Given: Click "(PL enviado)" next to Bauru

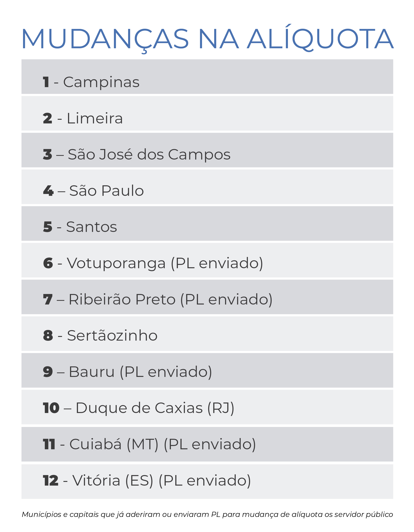Looking at the screenshot, I should [166, 372].
